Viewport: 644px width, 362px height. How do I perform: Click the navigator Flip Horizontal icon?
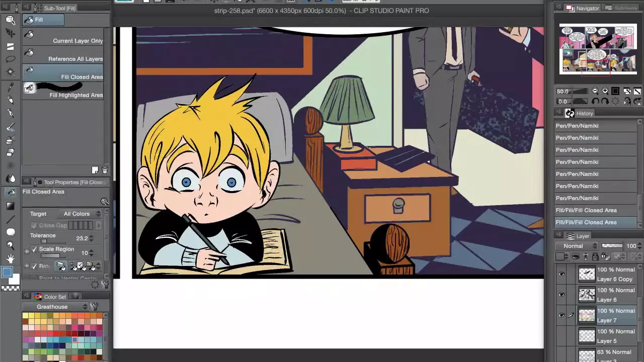[x=627, y=101]
